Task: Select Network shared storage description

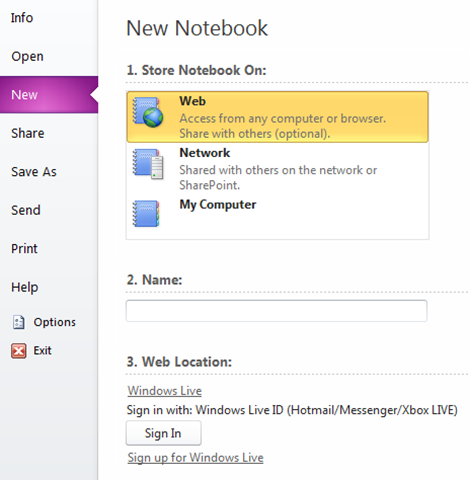Action: click(x=278, y=177)
